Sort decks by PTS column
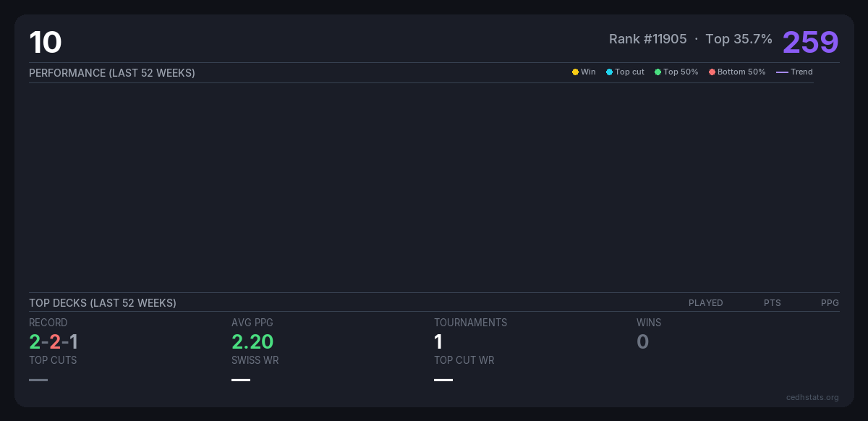This screenshot has height=421, width=868. [x=772, y=303]
